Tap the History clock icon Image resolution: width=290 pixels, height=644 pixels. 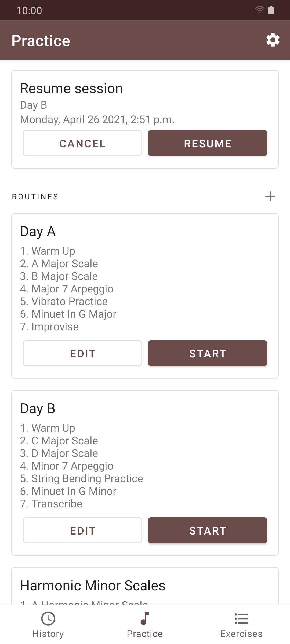click(48, 619)
